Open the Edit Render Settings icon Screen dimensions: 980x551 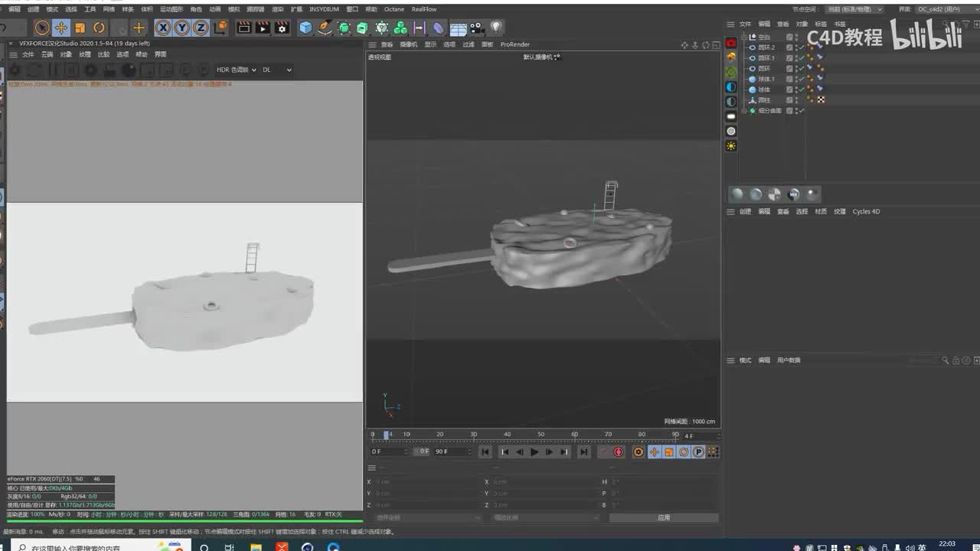click(x=282, y=28)
